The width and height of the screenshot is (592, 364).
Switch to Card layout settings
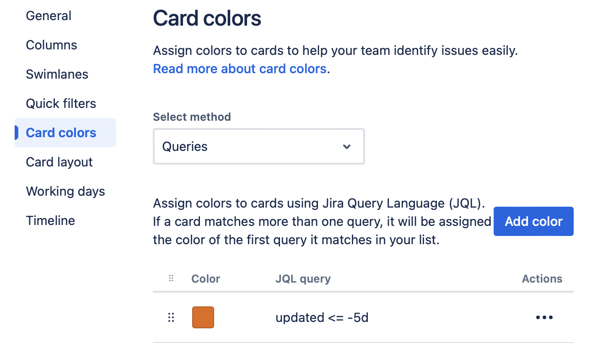(x=59, y=162)
